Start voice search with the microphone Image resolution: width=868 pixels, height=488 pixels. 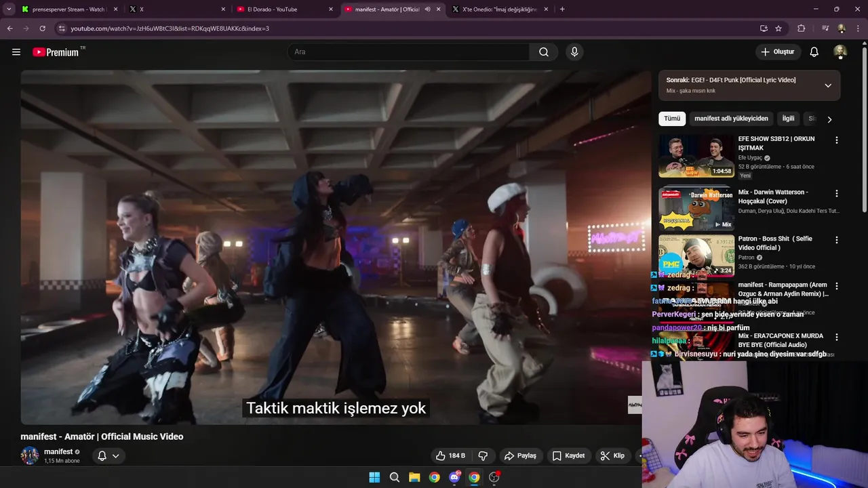(574, 52)
